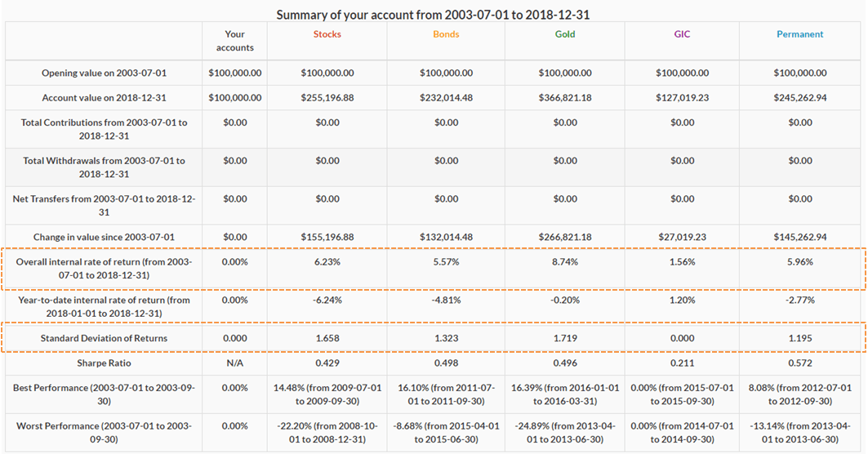
Task: Select the Gold column header
Action: coord(565,34)
